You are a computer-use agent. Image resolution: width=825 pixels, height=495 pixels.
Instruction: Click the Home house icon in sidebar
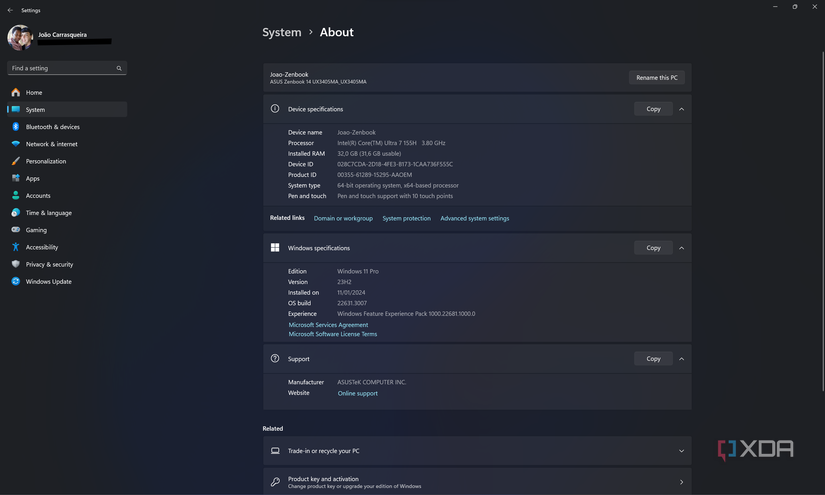pyautogui.click(x=16, y=92)
